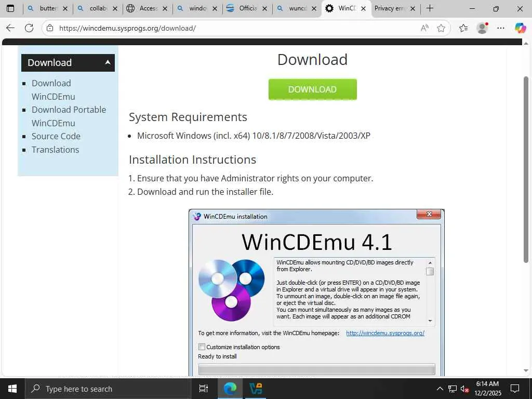The width and height of the screenshot is (532, 399).
Task: Click scrollbar up arrow at page top
Action: point(526,44)
